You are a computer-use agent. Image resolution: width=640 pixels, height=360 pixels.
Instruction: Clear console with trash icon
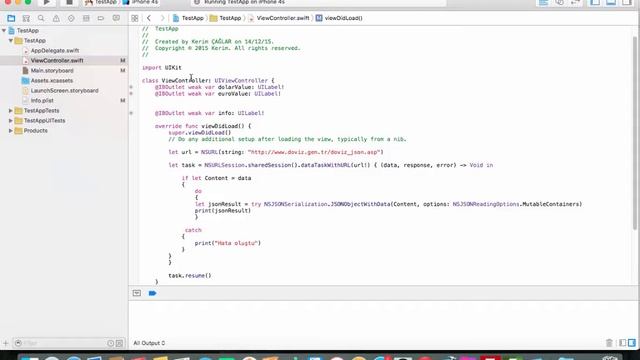(609, 343)
